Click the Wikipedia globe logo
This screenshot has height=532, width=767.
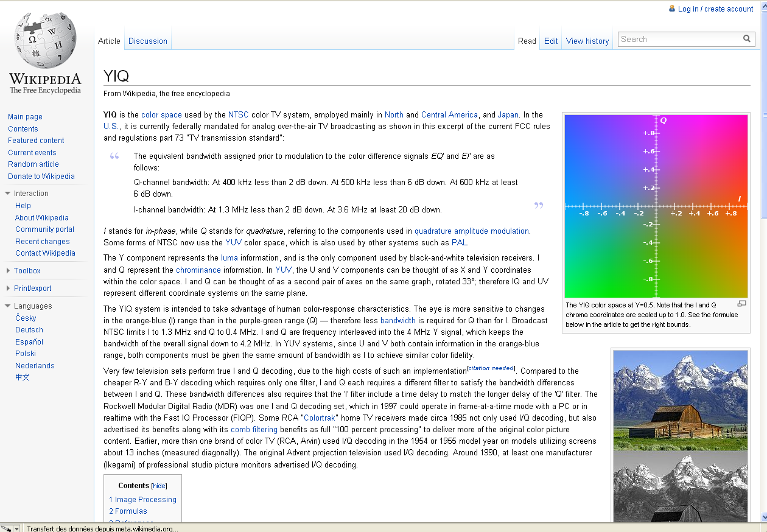(x=45, y=53)
